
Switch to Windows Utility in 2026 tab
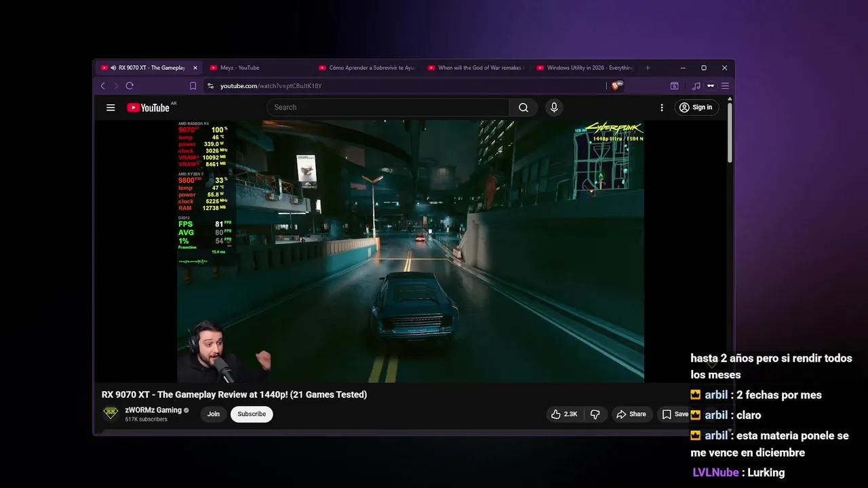(585, 68)
